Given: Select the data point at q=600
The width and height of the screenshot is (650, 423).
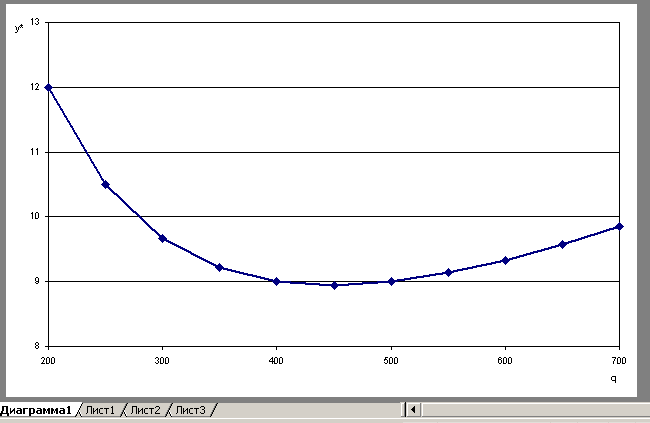Looking at the screenshot, I should coord(505,260).
